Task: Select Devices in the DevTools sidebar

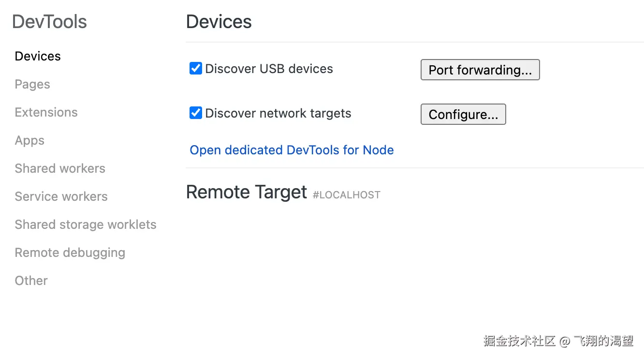Action: (38, 56)
